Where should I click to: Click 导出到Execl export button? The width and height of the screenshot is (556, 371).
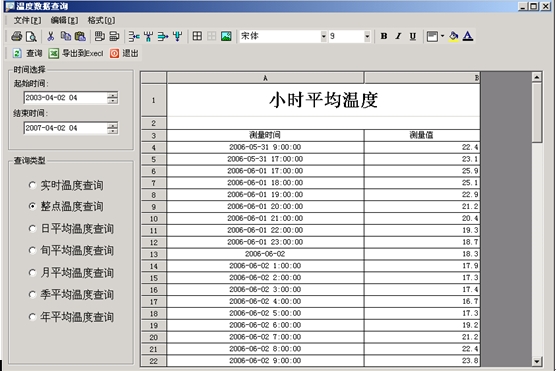coord(76,54)
